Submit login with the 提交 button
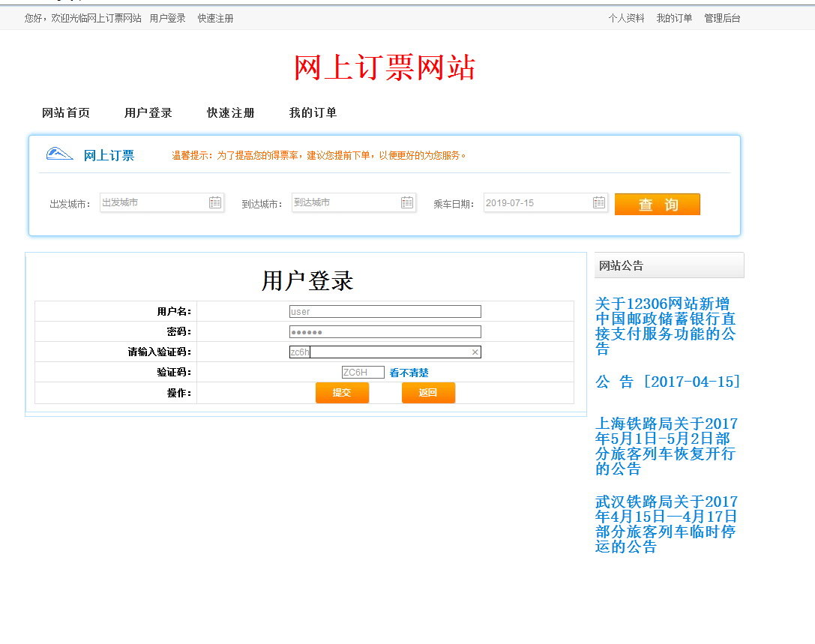The height and width of the screenshot is (644, 815). tap(342, 393)
